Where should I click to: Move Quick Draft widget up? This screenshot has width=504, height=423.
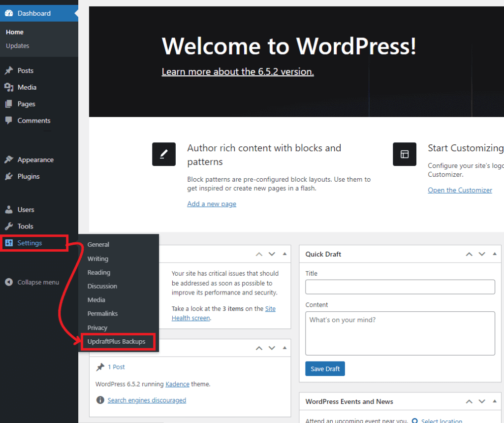469,254
